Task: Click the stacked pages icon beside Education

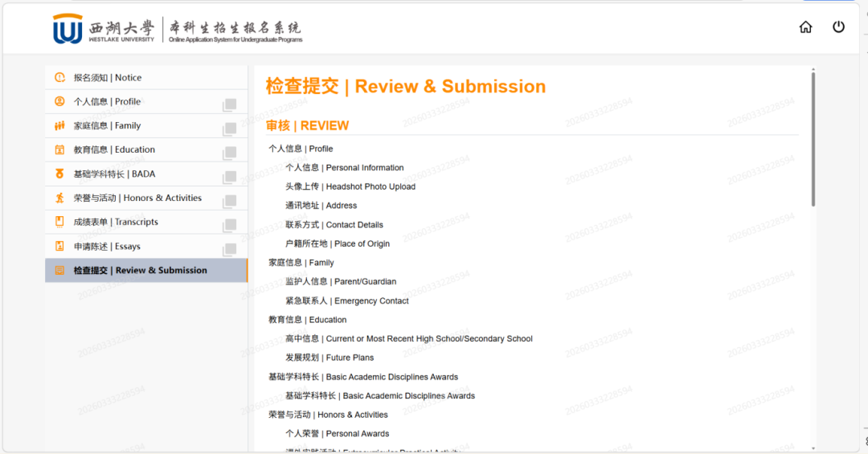Action: (x=229, y=153)
